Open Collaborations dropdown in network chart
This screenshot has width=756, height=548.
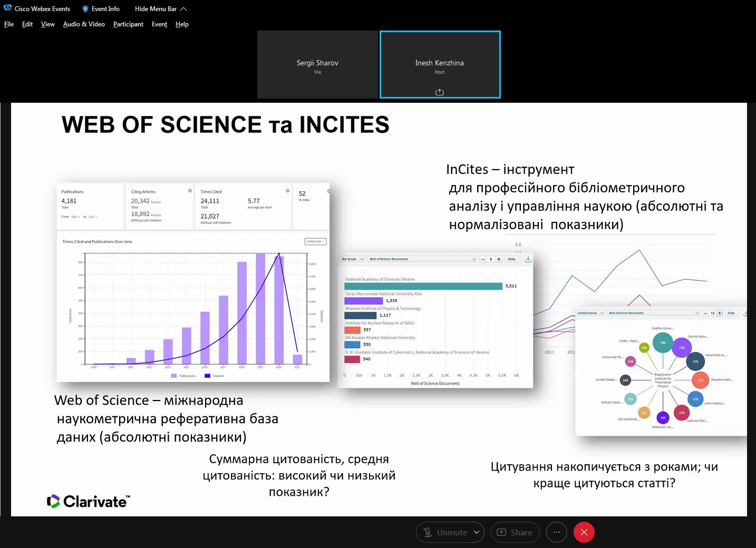[x=590, y=313]
